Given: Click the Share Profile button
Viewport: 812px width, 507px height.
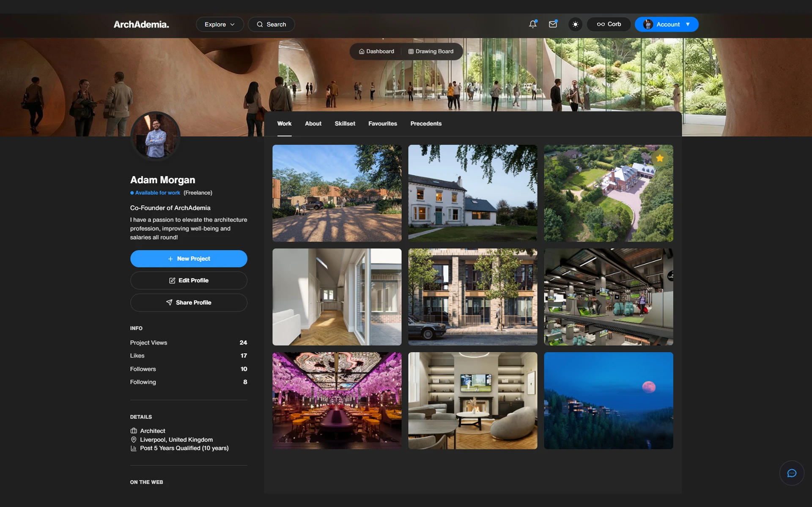Looking at the screenshot, I should (x=189, y=302).
